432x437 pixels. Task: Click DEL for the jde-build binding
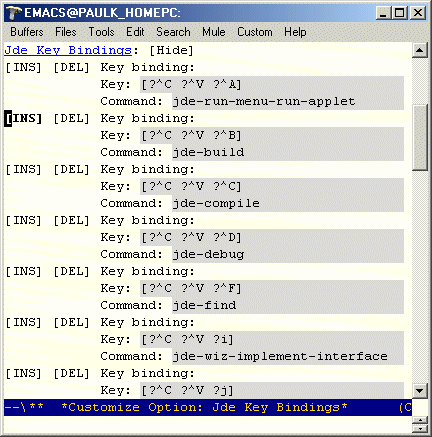click(x=72, y=119)
